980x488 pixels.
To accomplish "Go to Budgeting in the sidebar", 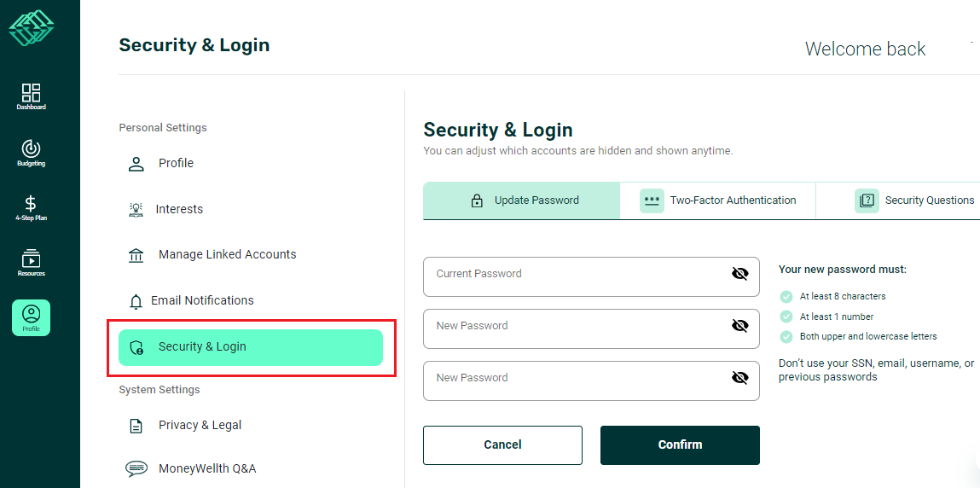I will [x=31, y=152].
